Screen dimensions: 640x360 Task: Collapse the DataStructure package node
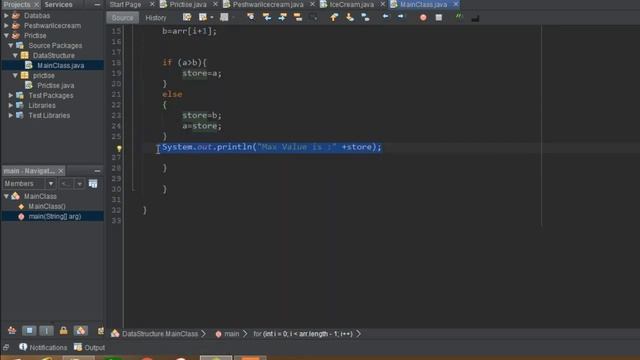coord(16,55)
